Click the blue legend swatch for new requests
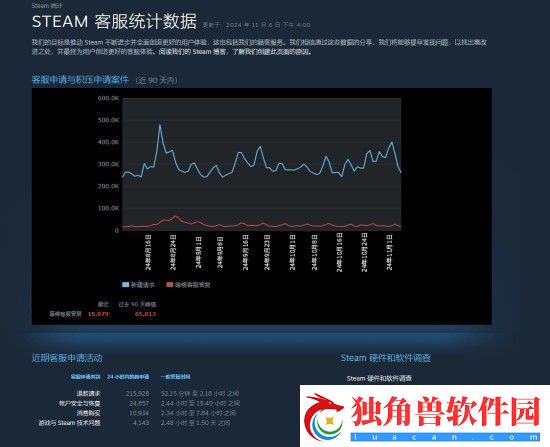Viewport: 550px width, 447px height. pos(125,285)
